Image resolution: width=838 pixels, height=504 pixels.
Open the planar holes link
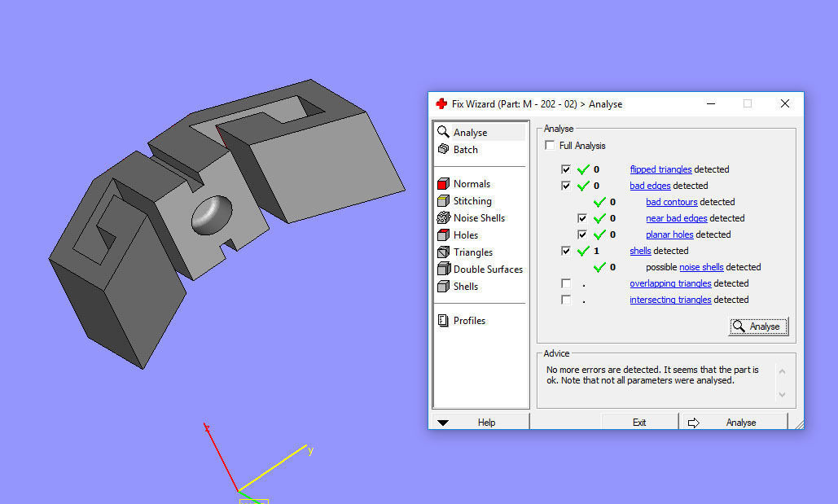(x=669, y=234)
